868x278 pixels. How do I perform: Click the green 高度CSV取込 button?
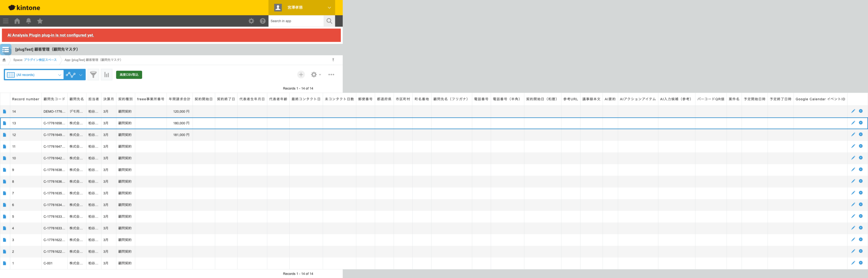click(x=129, y=75)
